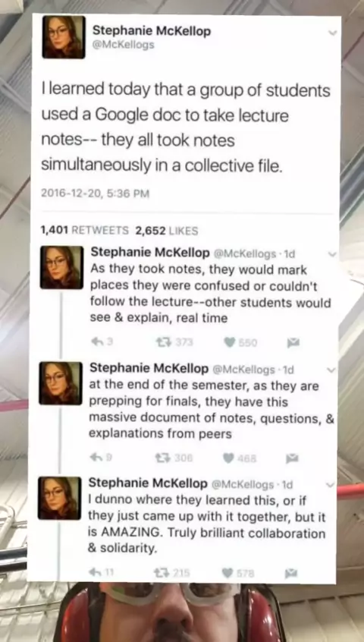View the 1,401 RETWEETS list
Screen dimensions: 364x642
(85, 231)
